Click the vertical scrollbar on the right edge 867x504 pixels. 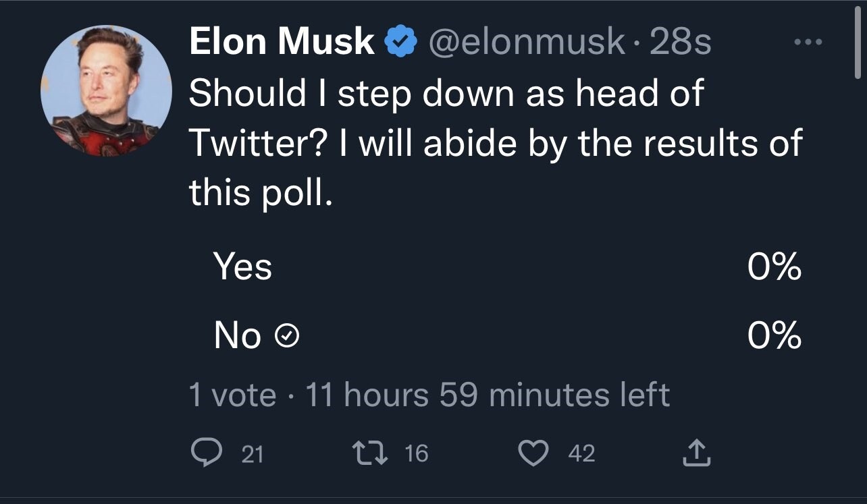[x=858, y=47]
